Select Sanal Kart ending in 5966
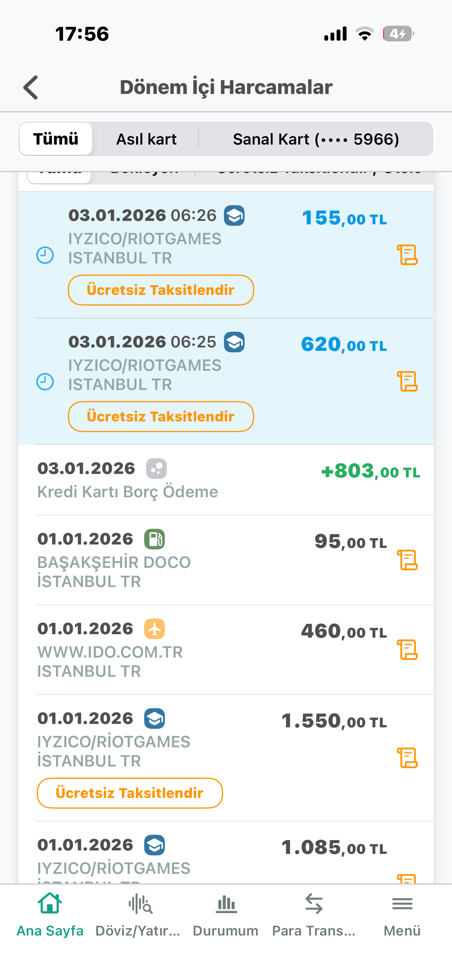The height and width of the screenshot is (980, 452). 316,139
